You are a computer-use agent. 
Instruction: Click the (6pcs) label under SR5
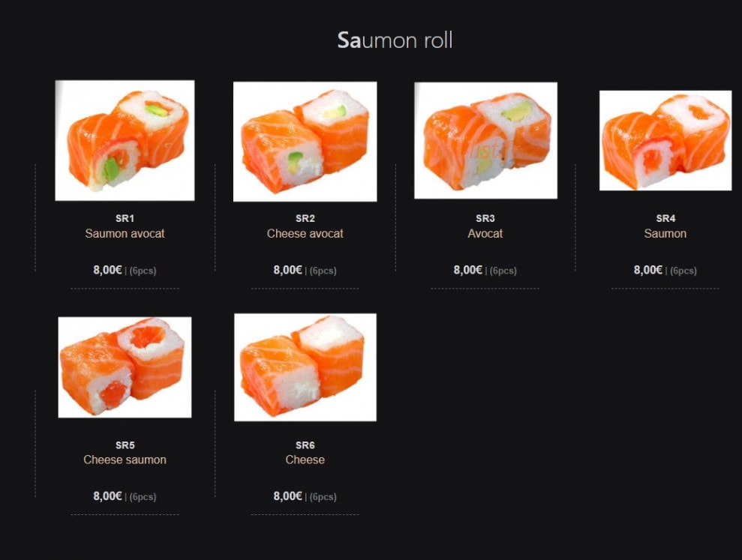pos(143,497)
